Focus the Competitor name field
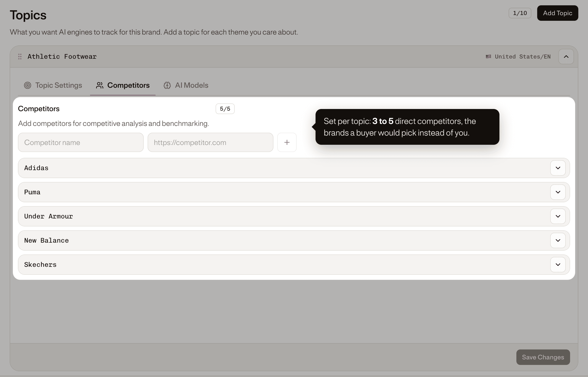 click(81, 142)
